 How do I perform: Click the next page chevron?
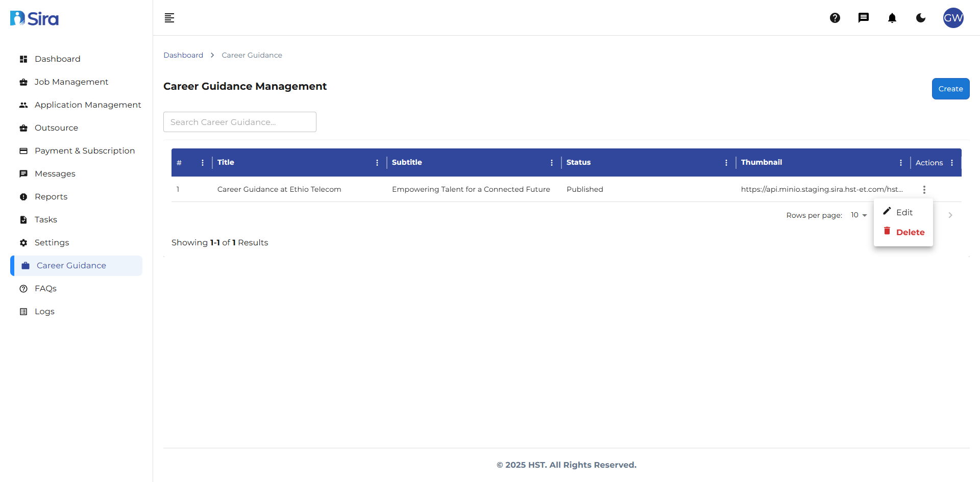pyautogui.click(x=950, y=215)
